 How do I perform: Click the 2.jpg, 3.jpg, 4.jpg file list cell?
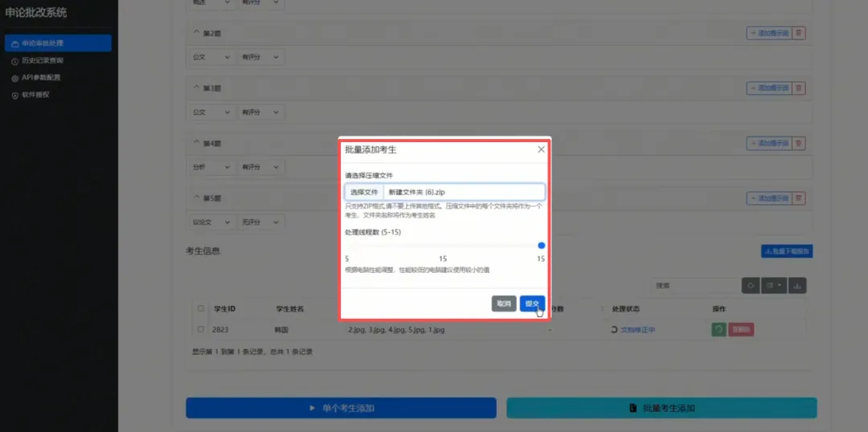click(395, 330)
